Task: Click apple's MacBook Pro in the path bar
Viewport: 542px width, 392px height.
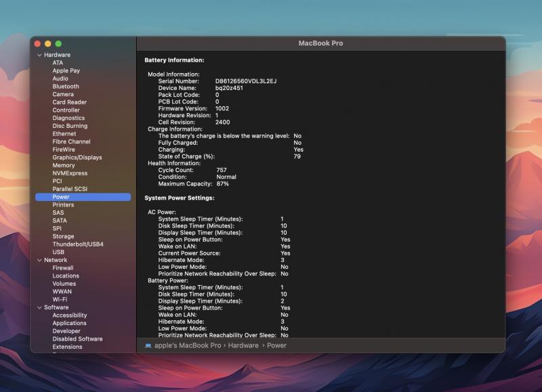Action: point(188,345)
